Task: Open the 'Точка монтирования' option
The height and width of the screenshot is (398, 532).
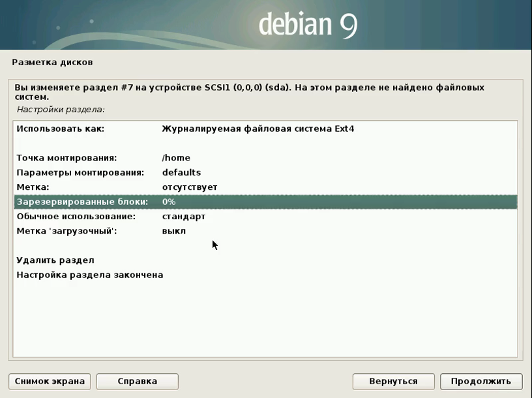Action: click(66, 158)
